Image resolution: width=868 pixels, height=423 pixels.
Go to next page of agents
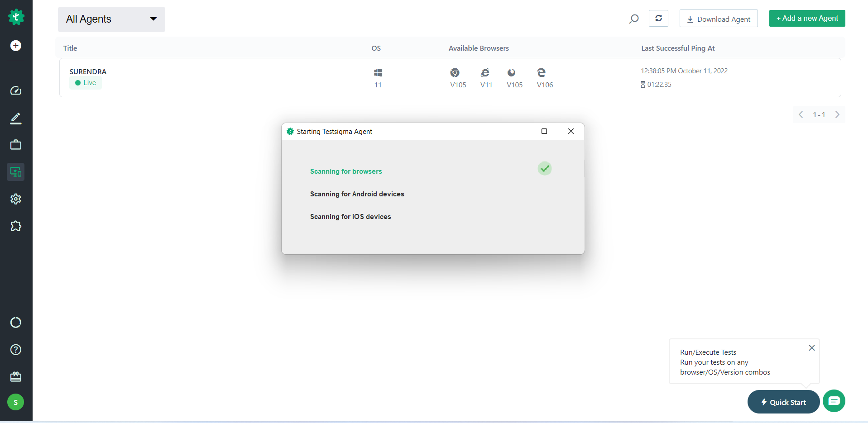pos(837,114)
